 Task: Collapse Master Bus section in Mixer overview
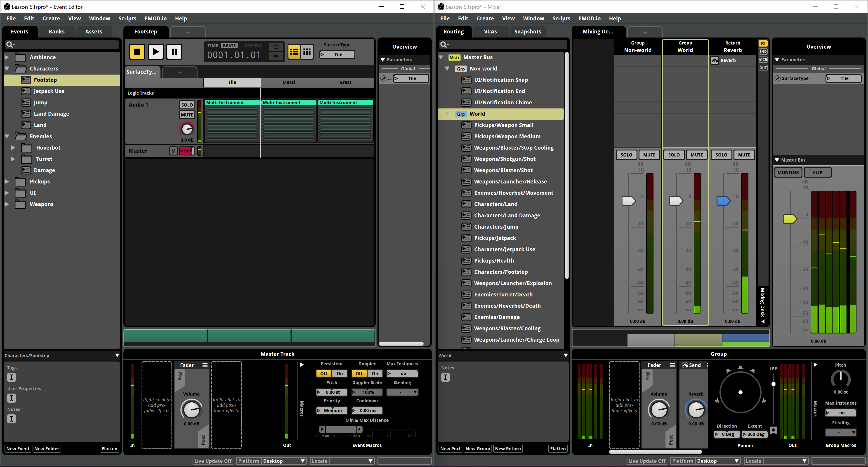[x=777, y=160]
